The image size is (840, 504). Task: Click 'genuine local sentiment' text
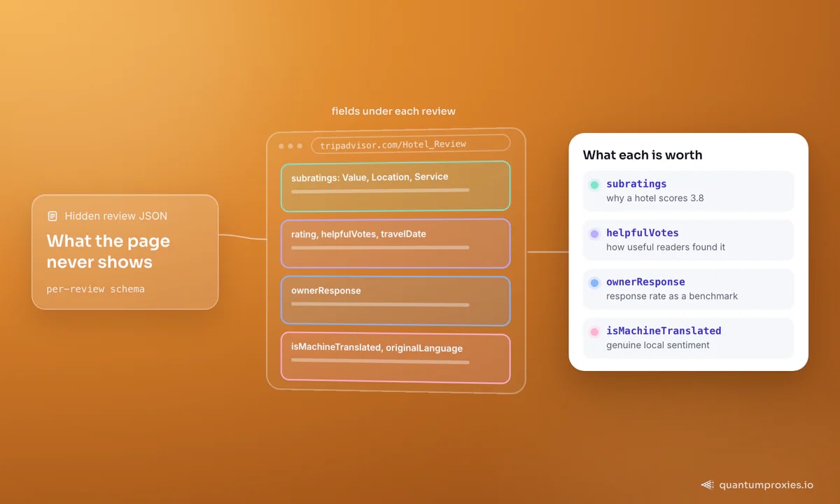tap(658, 345)
